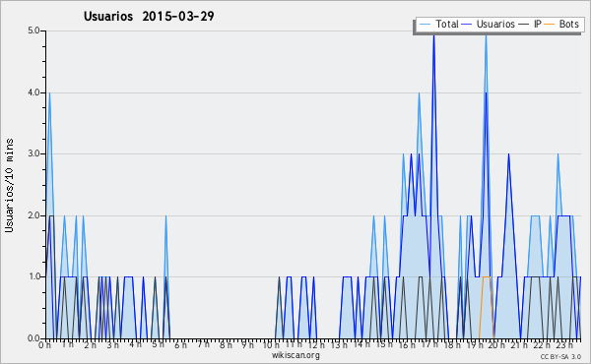Click the "Bots" legend label
The image size is (591, 364).
(568, 24)
